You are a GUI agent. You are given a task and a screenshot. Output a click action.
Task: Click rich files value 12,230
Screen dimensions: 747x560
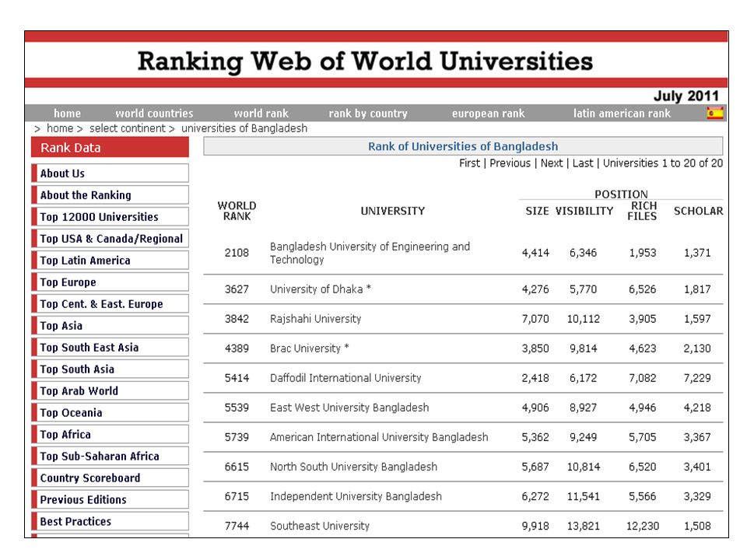[x=643, y=526]
